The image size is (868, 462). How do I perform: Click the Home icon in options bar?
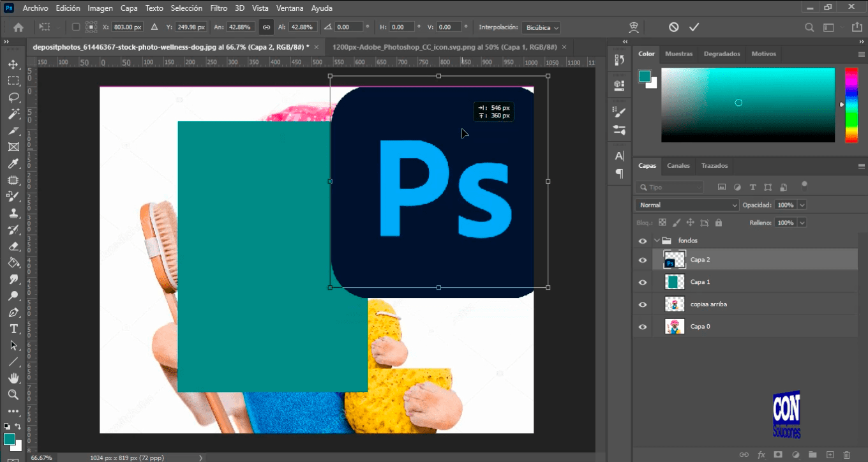click(x=18, y=27)
